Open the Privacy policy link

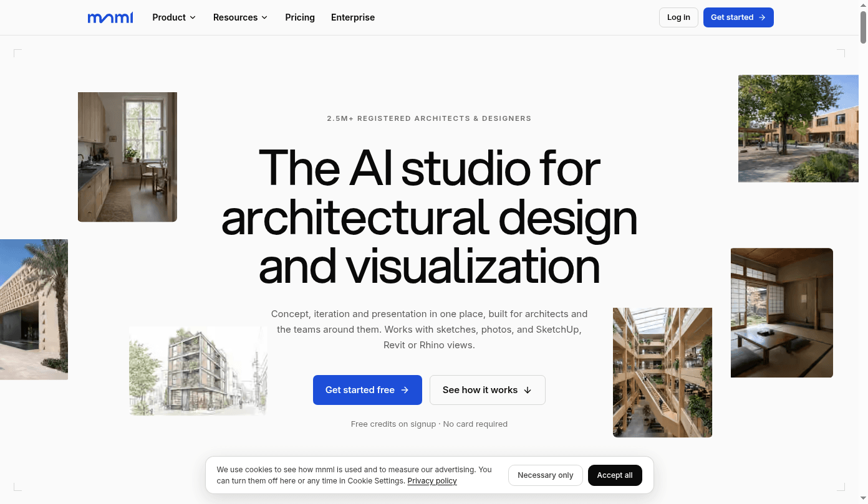tap(432, 481)
